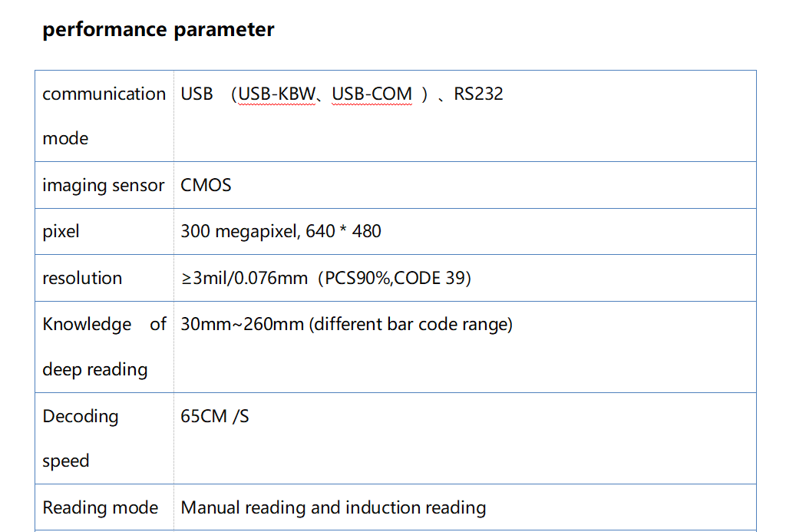Click the word "mode" under communication
The image size is (786, 532).
point(65,139)
